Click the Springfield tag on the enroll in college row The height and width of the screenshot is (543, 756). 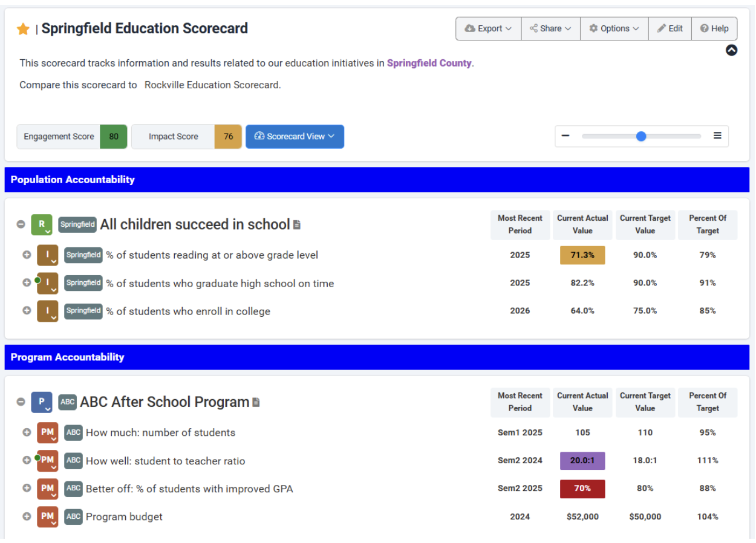[83, 311]
